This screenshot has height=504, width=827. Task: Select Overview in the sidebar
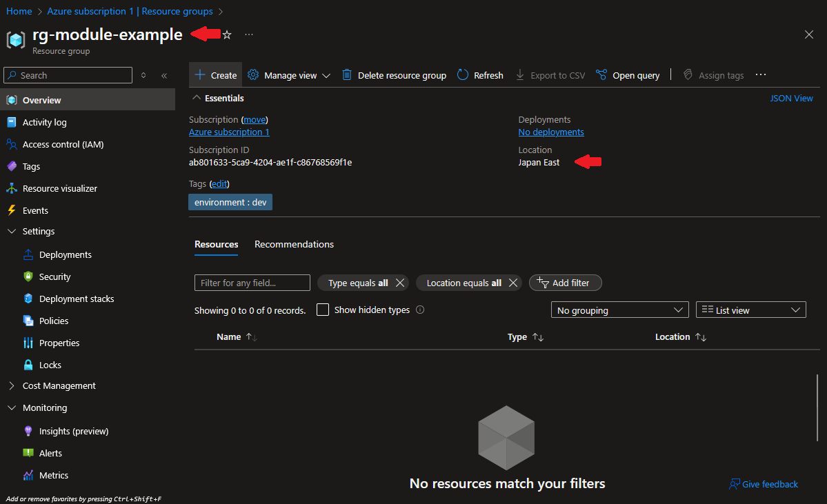(x=88, y=100)
